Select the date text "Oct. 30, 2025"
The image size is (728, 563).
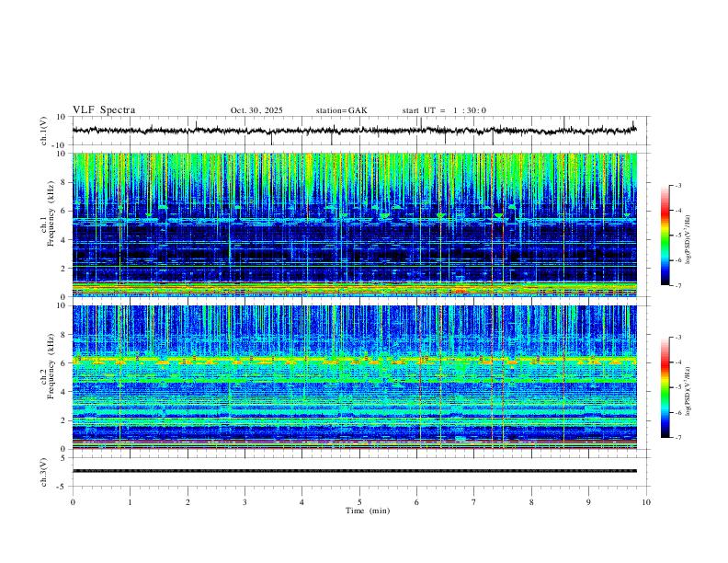pyautogui.click(x=256, y=110)
